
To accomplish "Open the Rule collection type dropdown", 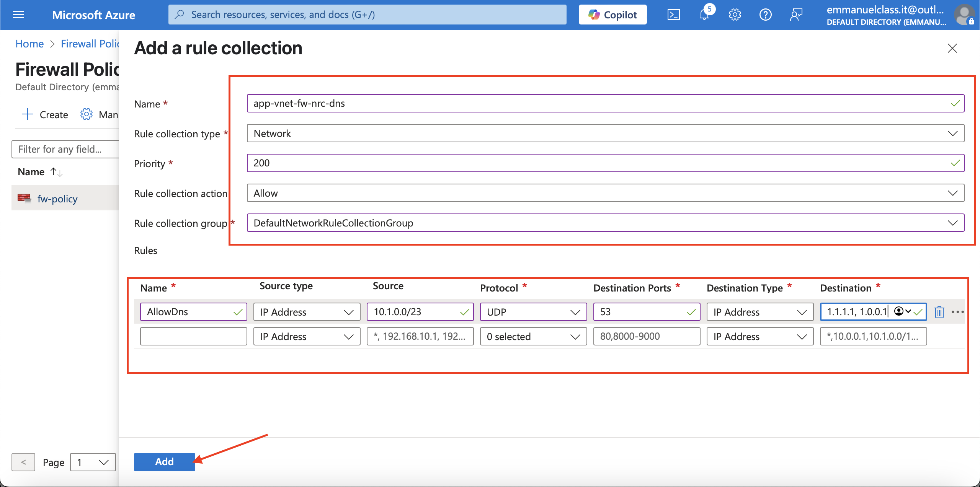I will pyautogui.click(x=606, y=133).
